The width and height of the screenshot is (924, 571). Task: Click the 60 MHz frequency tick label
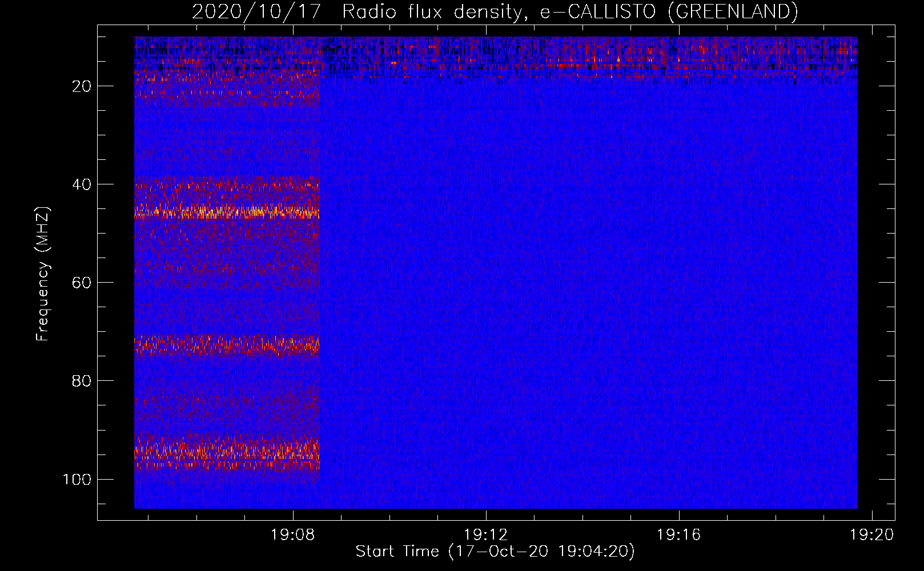click(x=82, y=283)
